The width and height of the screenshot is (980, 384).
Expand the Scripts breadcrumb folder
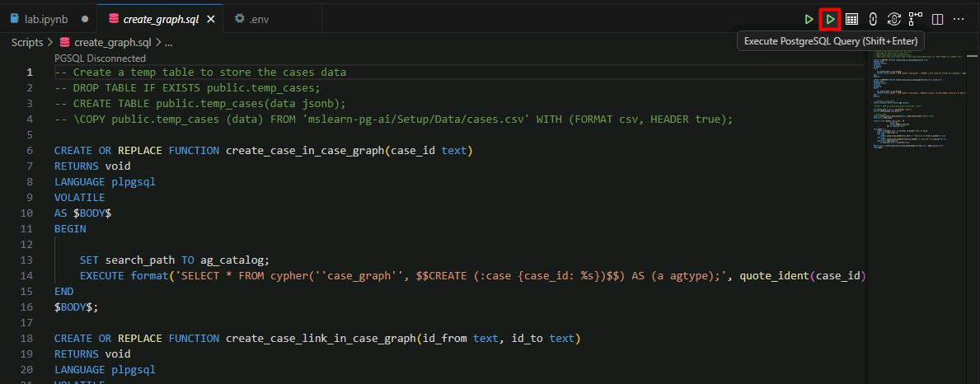pos(27,41)
